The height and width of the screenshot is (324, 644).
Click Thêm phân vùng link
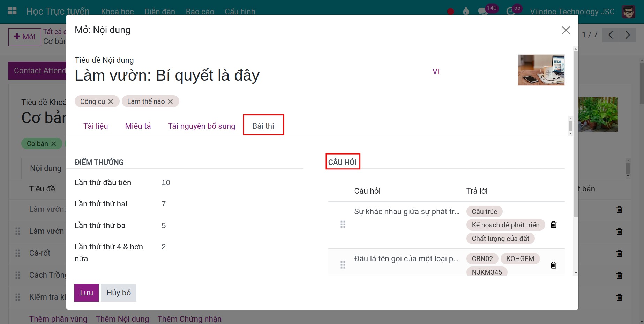click(58, 319)
